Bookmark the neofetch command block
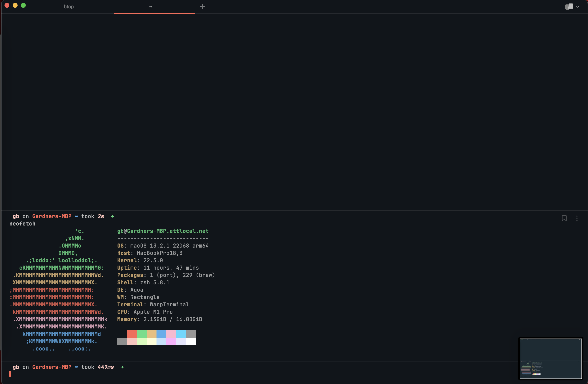The width and height of the screenshot is (588, 384). pos(564,218)
